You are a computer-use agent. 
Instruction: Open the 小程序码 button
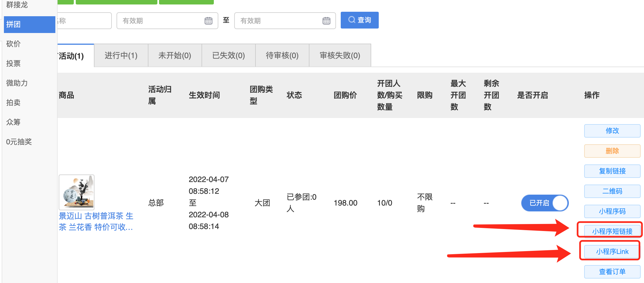click(612, 211)
